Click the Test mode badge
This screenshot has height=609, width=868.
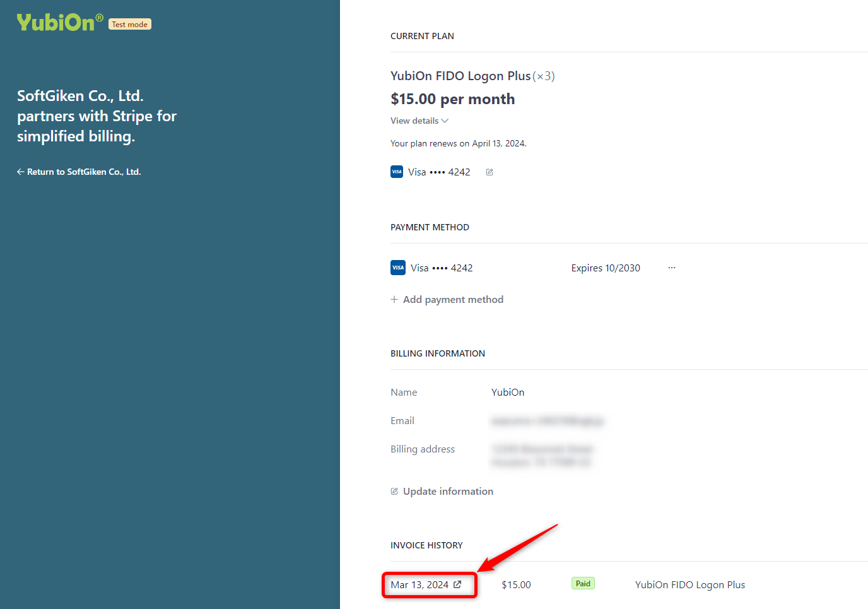[x=130, y=25]
